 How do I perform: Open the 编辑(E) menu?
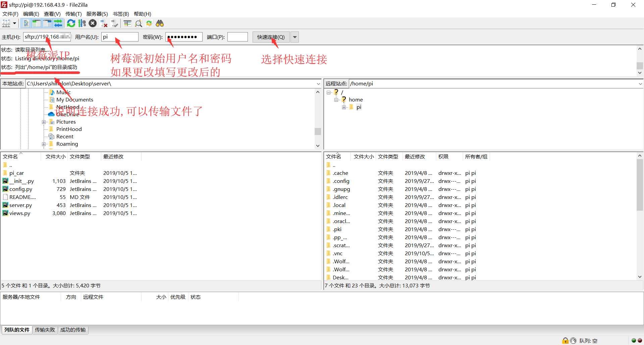(31, 14)
